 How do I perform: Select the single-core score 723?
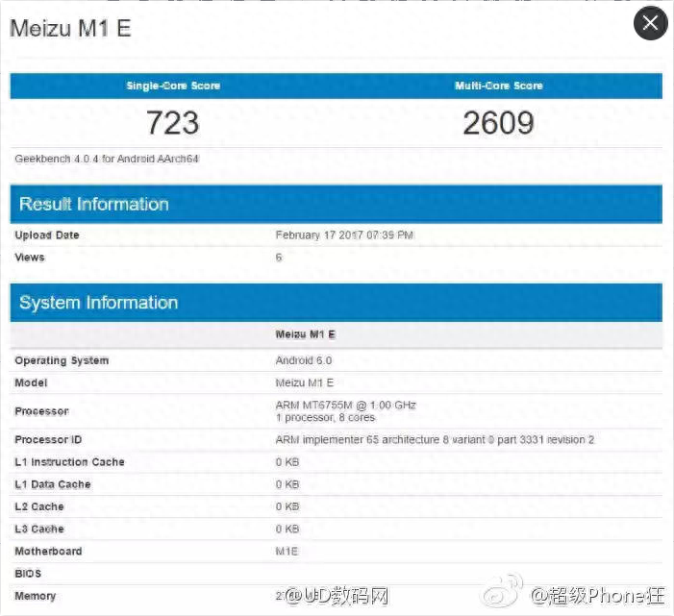[x=173, y=123]
